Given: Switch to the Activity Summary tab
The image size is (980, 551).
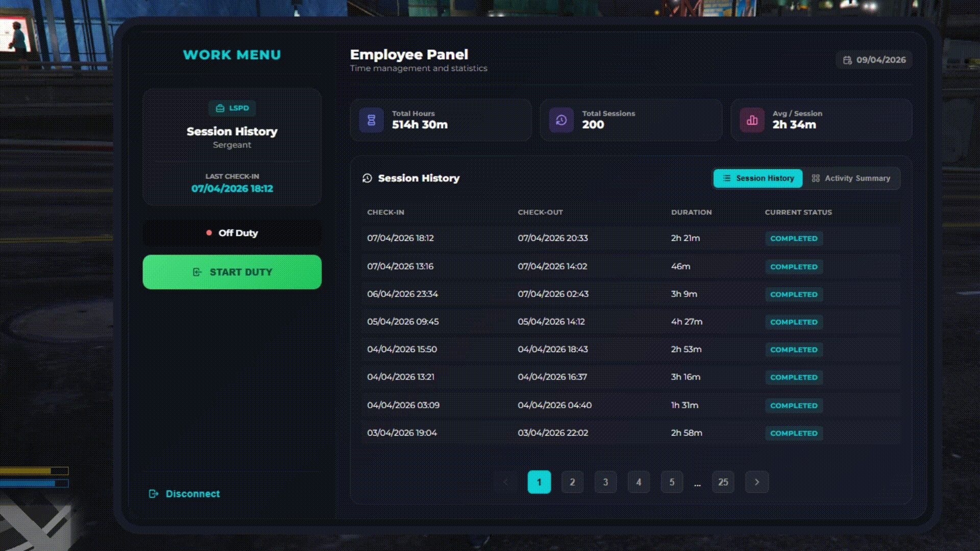Looking at the screenshot, I should tap(851, 178).
